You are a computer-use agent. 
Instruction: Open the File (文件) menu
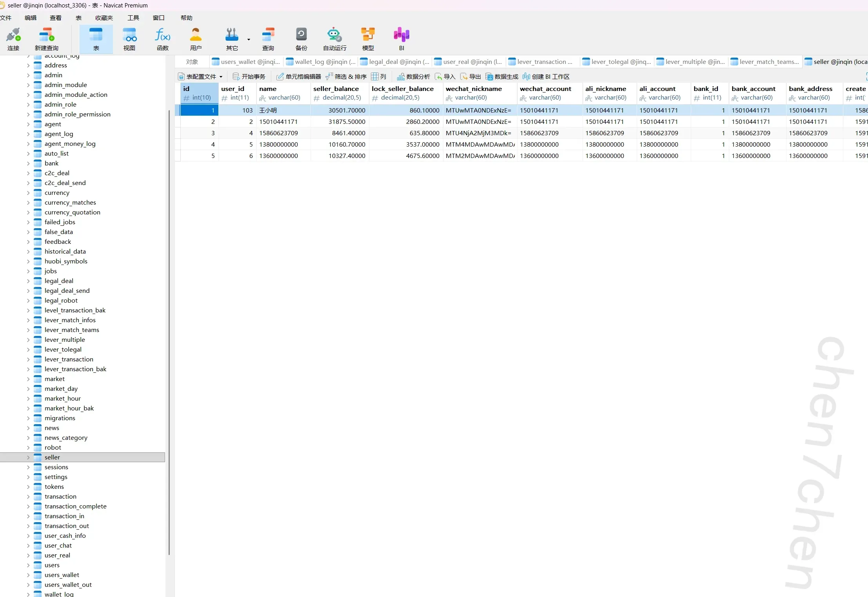click(x=6, y=18)
